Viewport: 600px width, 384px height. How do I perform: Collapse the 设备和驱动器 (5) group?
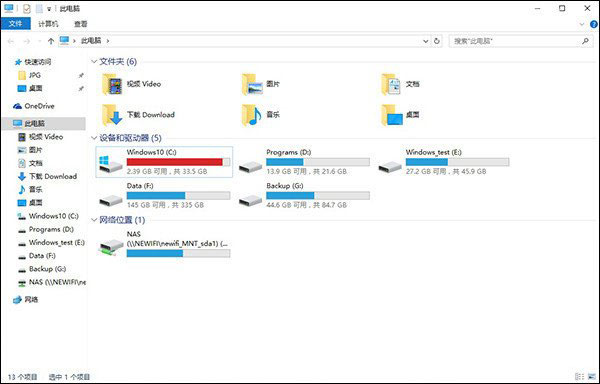pyautogui.click(x=94, y=138)
